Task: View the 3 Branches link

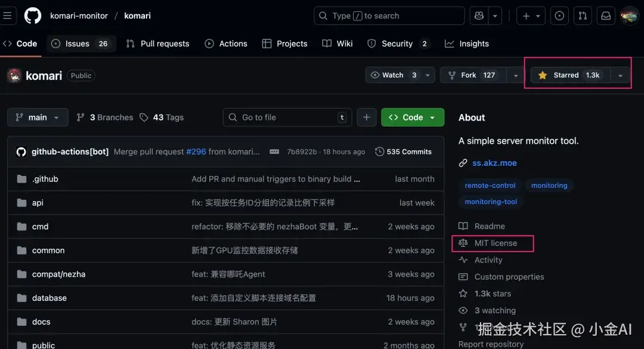Action: (x=105, y=118)
